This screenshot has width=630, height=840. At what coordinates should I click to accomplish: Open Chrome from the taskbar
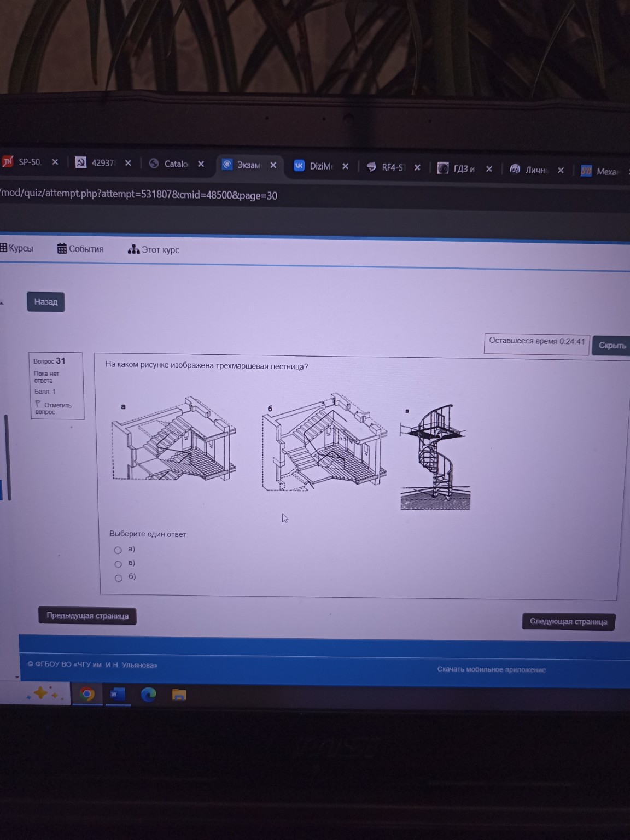pos(87,694)
